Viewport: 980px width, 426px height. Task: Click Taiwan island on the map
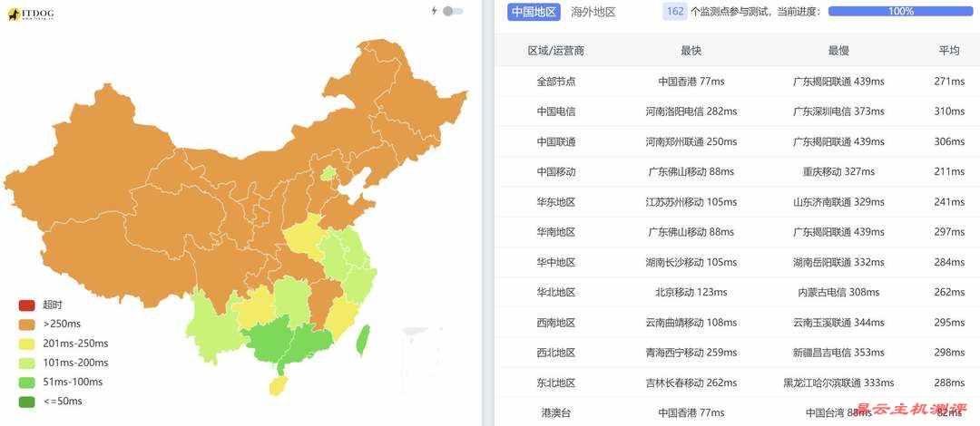tap(365, 339)
